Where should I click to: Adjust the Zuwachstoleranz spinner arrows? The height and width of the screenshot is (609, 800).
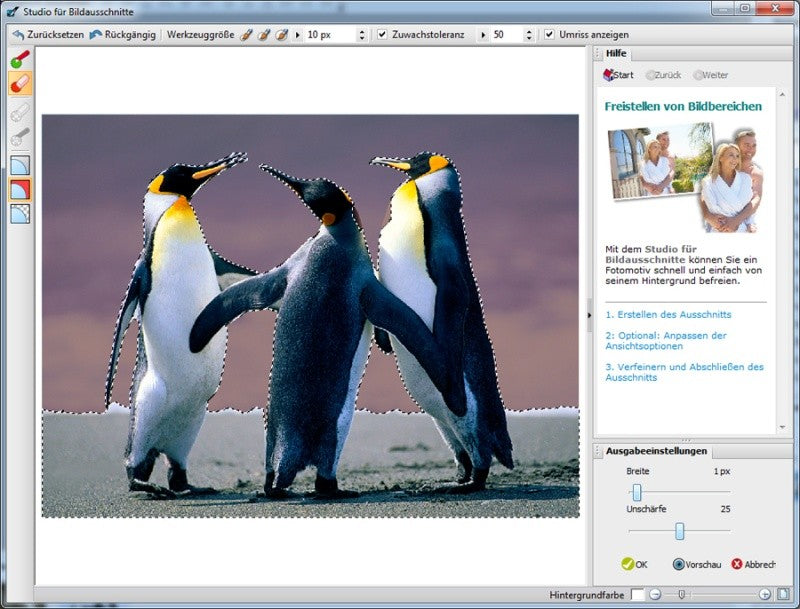click(x=529, y=35)
